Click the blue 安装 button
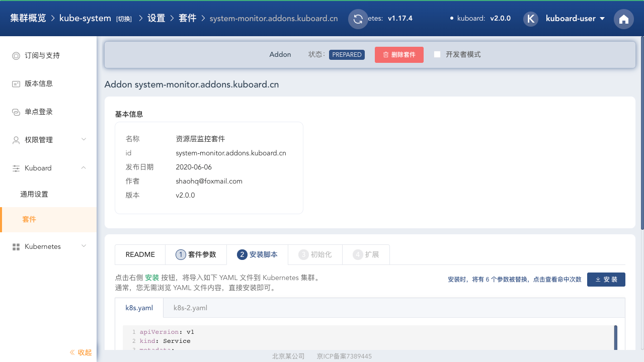Screen dimensions: 644x362 pos(606,280)
